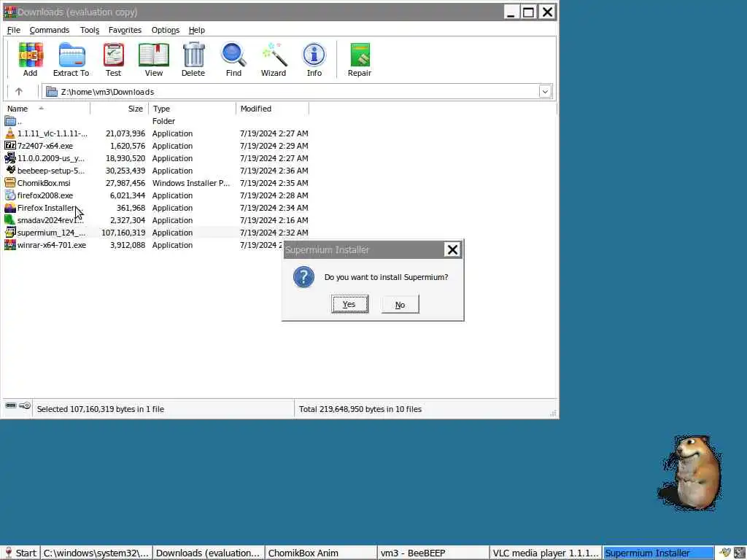This screenshot has height=560, width=747.
Task: Launch the Wizard tool
Action: coord(274,59)
